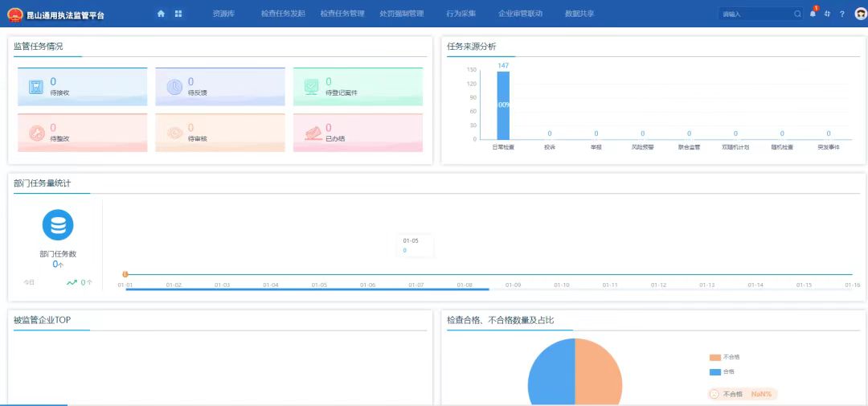
Task: Click the blue timeline range slider bar
Action: (x=307, y=289)
